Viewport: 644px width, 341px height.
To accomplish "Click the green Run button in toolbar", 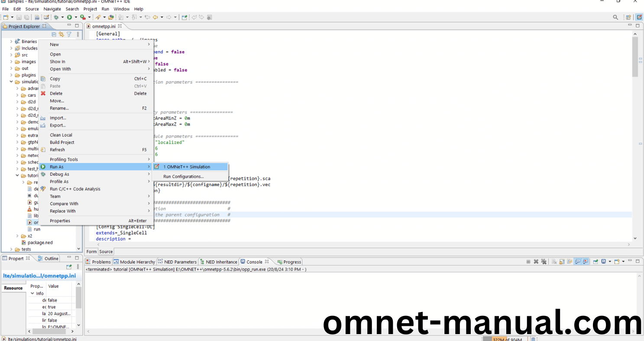I will click(x=69, y=17).
